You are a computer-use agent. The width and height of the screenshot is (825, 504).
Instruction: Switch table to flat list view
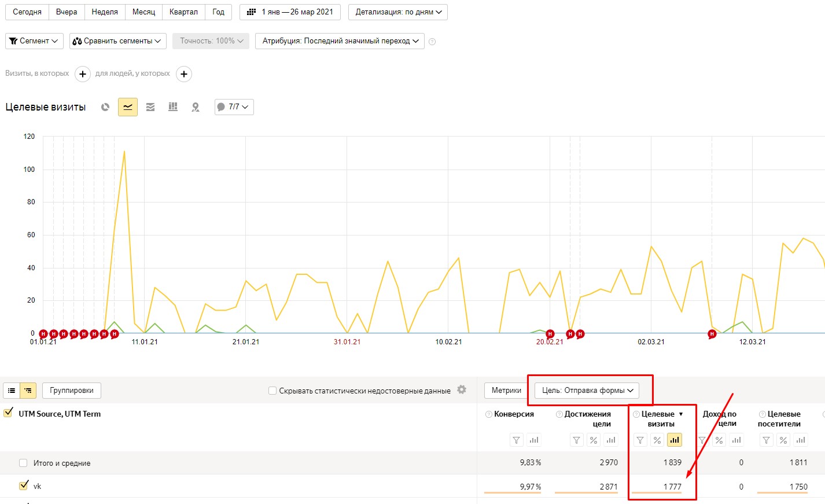(12, 391)
